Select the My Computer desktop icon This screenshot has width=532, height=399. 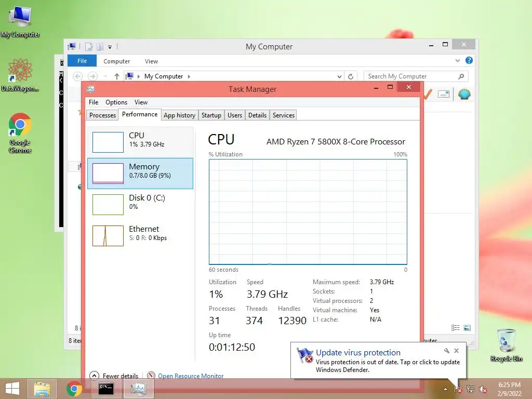[x=20, y=21]
